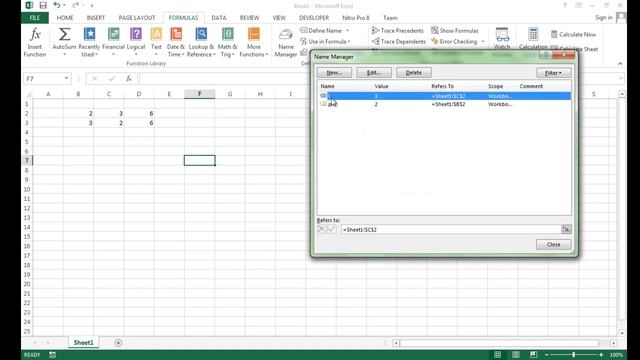Viewport: 640px width, 360px height.
Task: Open Use in Formula dropdown
Action: pyautogui.click(x=325, y=42)
